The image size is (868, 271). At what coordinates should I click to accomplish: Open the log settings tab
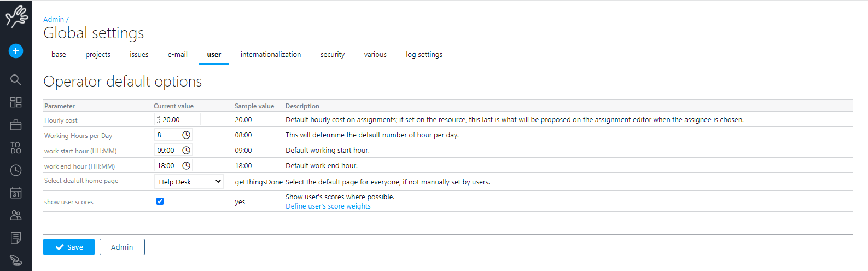point(424,55)
